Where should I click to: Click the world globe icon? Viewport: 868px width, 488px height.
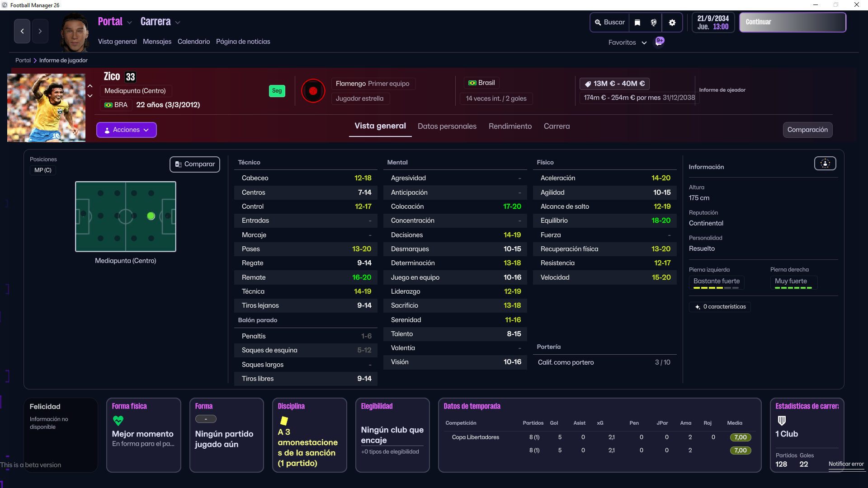(654, 23)
